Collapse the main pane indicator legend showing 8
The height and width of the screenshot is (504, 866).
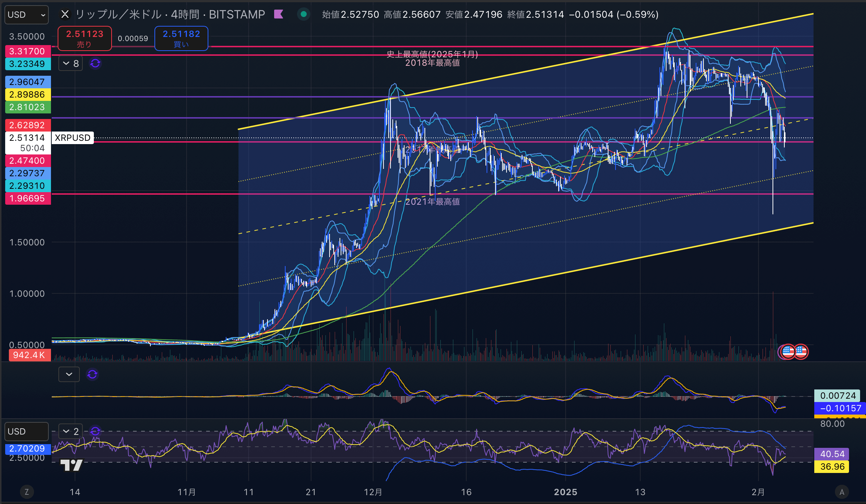71,64
